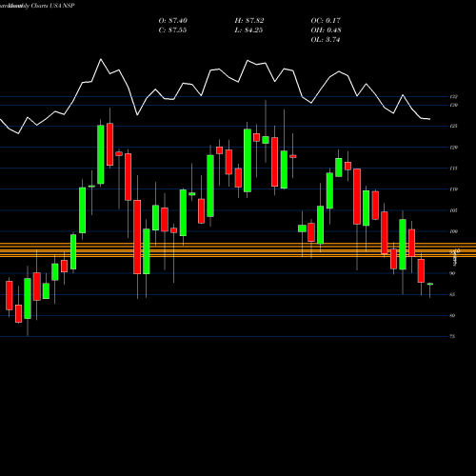Select the high price 'H: 87.82'
476x476 pixels.
(x=249, y=21)
